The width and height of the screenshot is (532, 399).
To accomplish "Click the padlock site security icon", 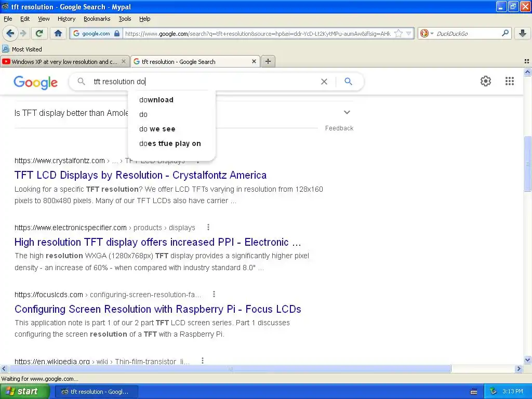I will (117, 33).
